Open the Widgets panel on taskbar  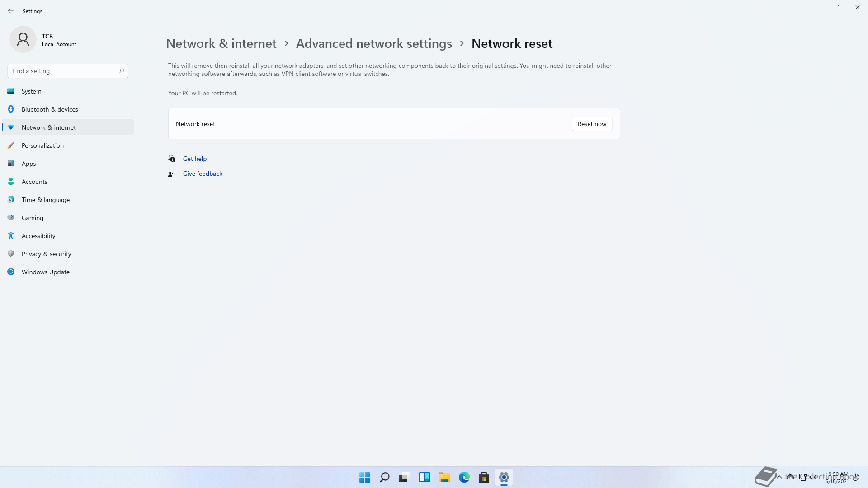click(424, 477)
